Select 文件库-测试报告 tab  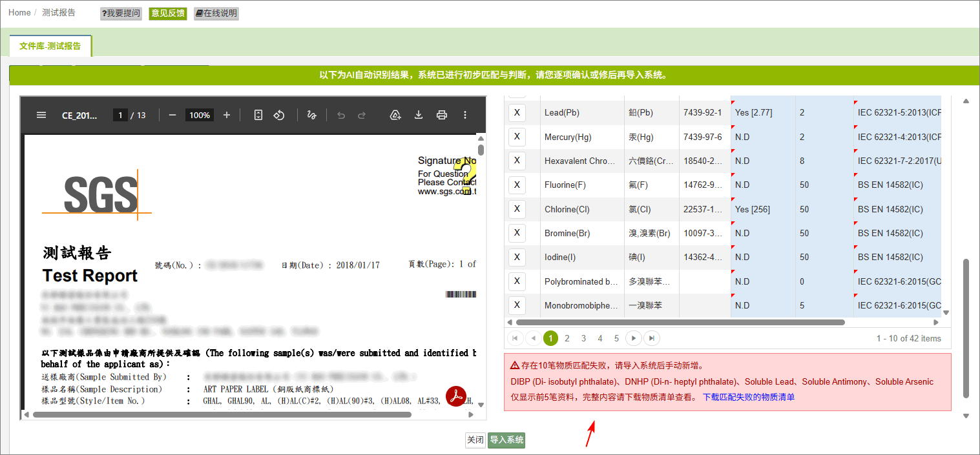pyautogui.click(x=50, y=46)
